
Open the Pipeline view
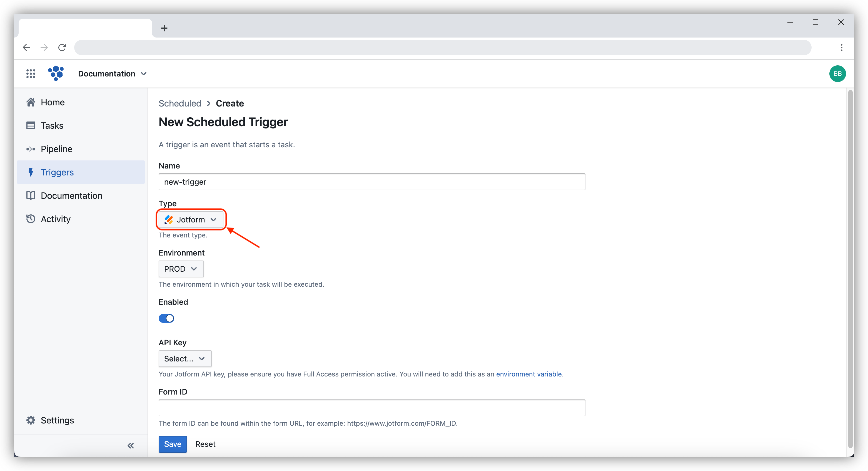56,149
